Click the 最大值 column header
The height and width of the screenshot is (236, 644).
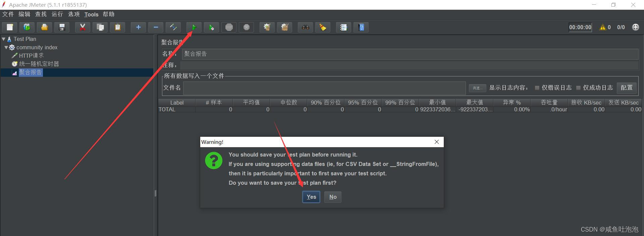[475, 103]
